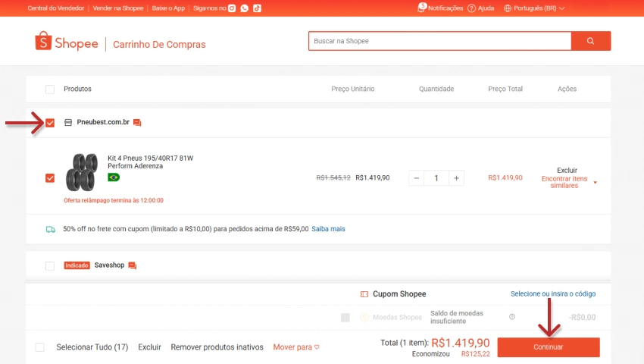The image size is (644, 364).
Task: Toggle the Moedas Shopee checkbox
Action: tap(345, 317)
